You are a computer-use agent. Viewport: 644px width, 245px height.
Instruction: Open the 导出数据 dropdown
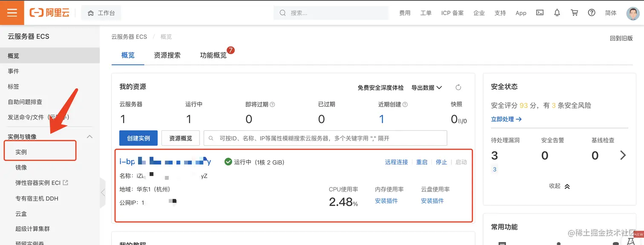[427, 87]
